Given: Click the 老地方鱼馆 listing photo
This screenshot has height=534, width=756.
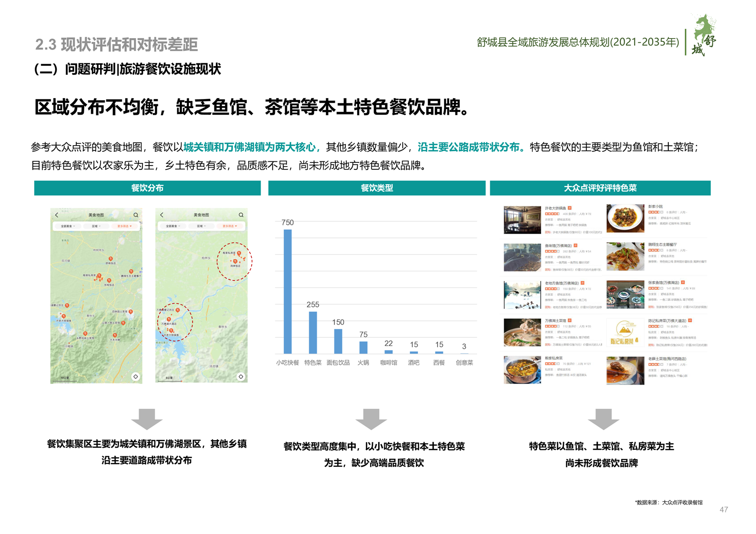Looking at the screenshot, I should click(522, 295).
